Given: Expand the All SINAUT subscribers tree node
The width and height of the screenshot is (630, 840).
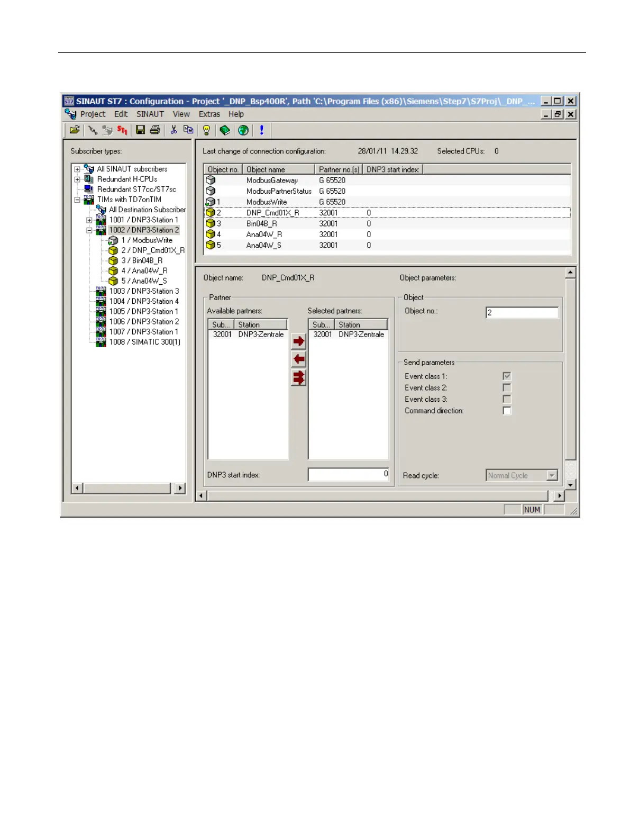Looking at the screenshot, I should pyautogui.click(x=77, y=169).
